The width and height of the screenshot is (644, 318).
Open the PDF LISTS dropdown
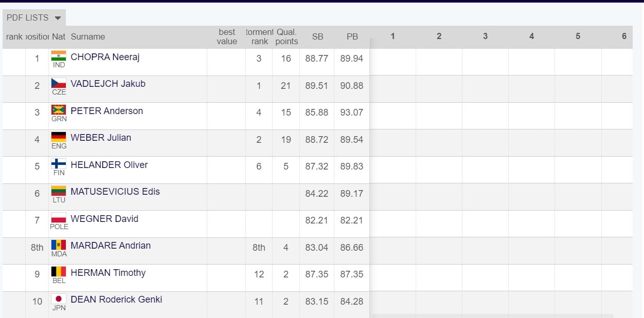[34, 17]
